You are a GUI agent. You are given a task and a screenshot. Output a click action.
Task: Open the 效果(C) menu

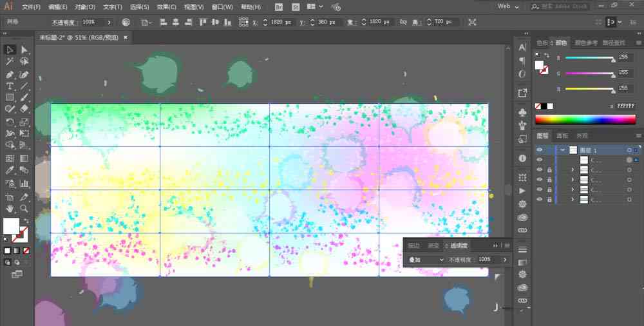[x=166, y=7]
